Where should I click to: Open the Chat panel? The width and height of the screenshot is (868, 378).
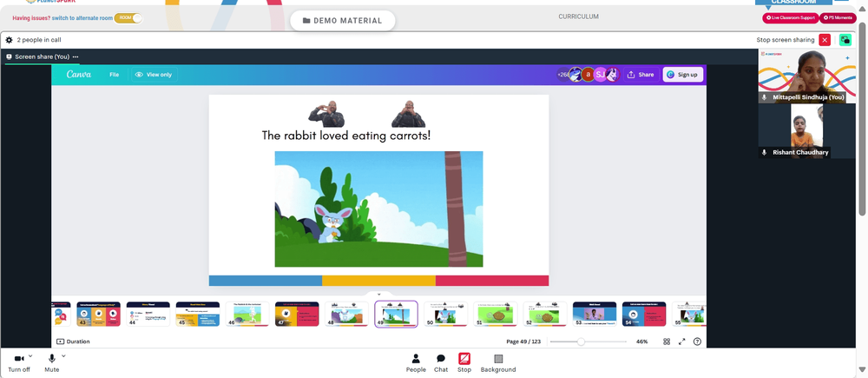click(x=441, y=363)
